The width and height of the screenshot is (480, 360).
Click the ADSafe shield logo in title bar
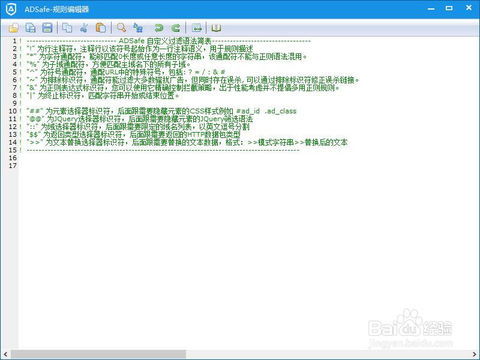click(11, 9)
